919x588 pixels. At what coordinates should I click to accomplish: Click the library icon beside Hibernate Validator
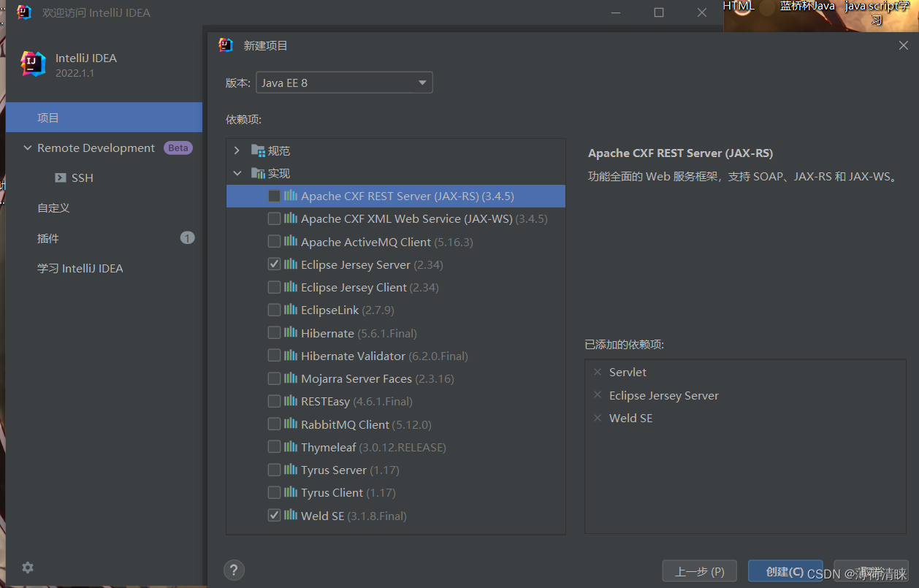coord(291,356)
